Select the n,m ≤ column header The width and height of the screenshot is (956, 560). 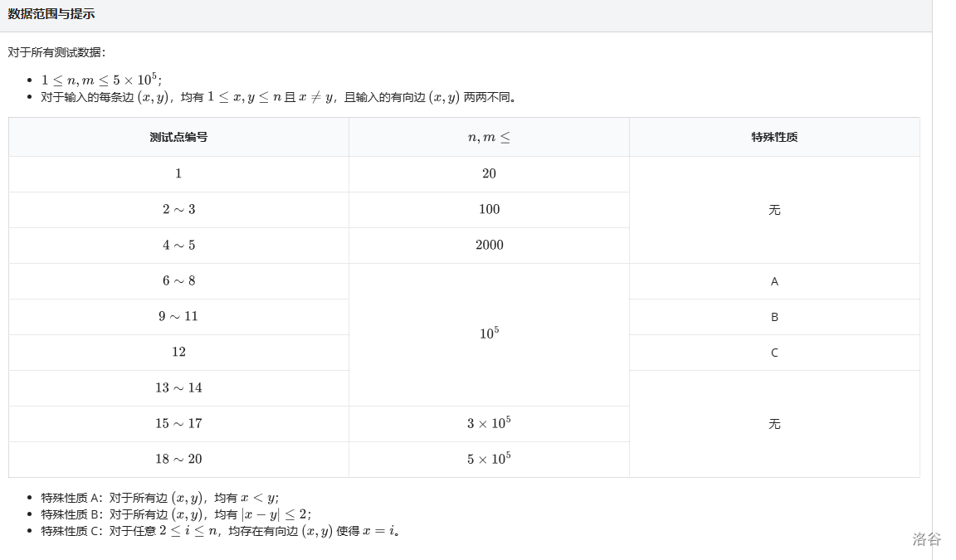489,137
